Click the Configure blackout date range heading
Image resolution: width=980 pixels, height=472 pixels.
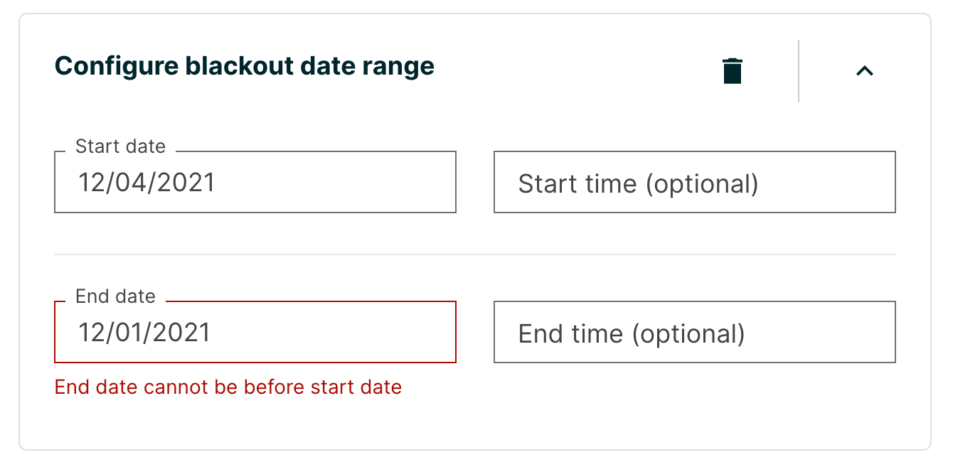(x=244, y=66)
